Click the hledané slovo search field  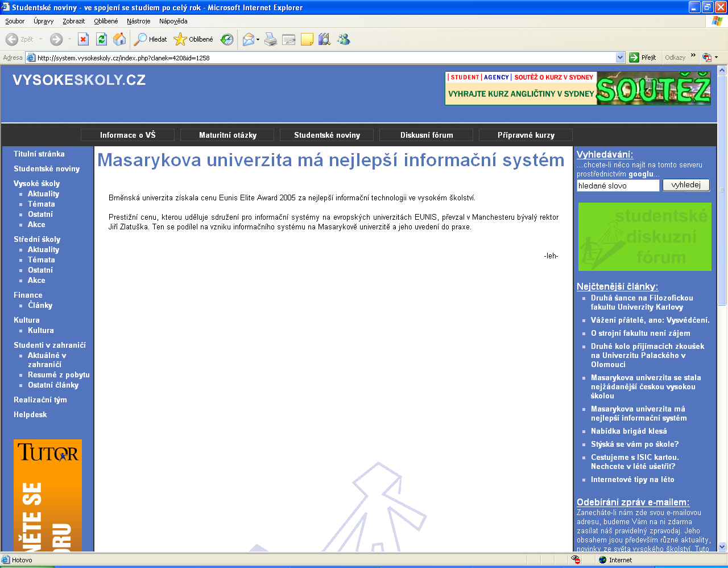click(618, 186)
